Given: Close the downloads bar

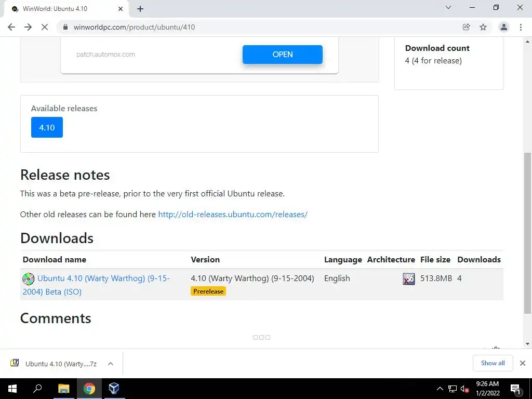Looking at the screenshot, I should (523, 363).
